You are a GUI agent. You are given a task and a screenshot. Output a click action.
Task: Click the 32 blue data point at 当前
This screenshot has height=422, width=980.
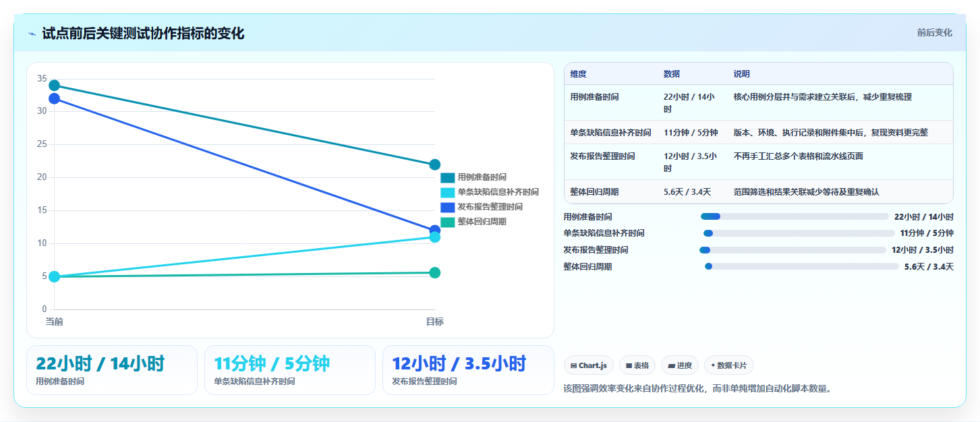point(54,98)
